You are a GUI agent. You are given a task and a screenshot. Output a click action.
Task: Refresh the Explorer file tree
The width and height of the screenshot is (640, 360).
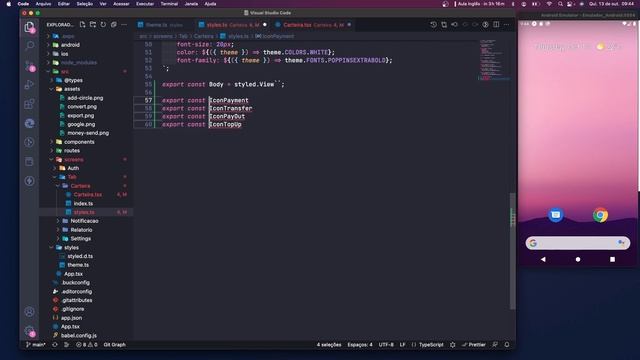[103, 24]
